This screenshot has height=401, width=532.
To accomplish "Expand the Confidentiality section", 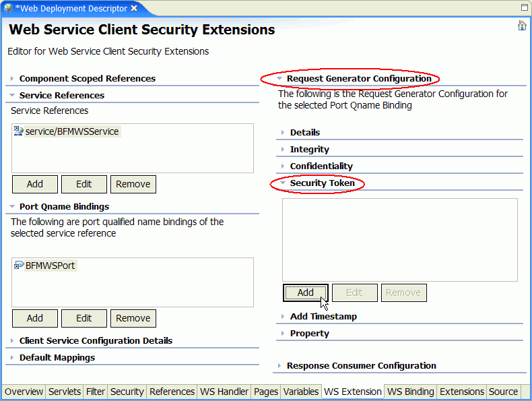I will (x=283, y=166).
